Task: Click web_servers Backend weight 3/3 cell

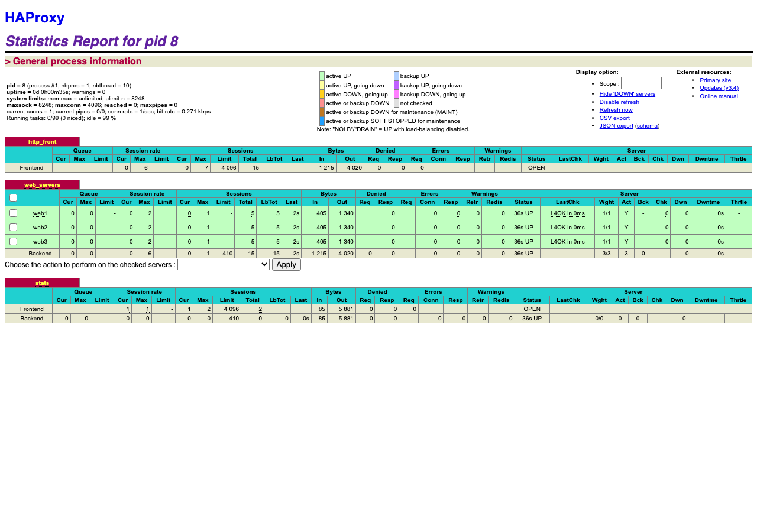Action: pos(606,254)
